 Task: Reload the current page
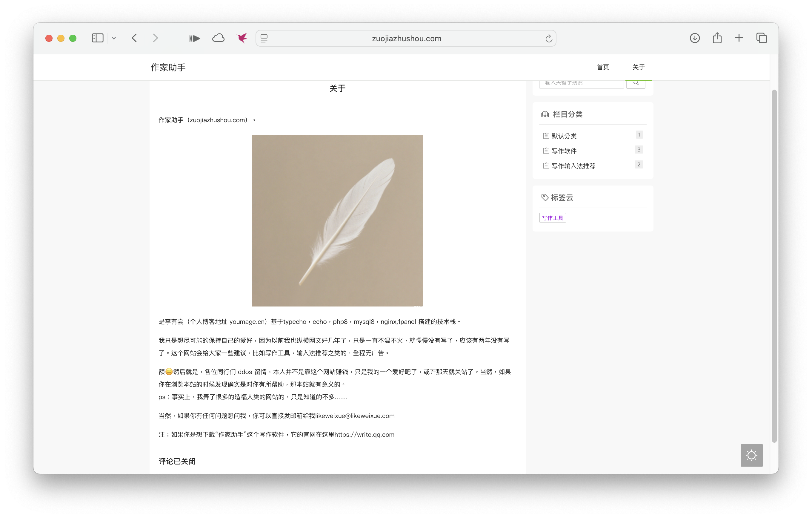(548, 38)
